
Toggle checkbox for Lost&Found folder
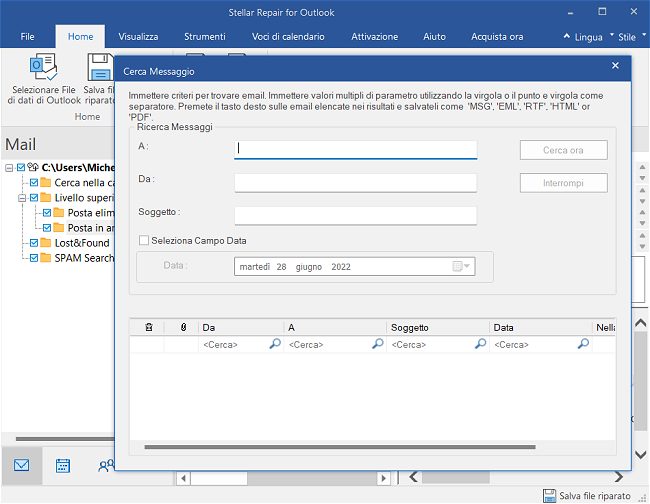click(34, 243)
